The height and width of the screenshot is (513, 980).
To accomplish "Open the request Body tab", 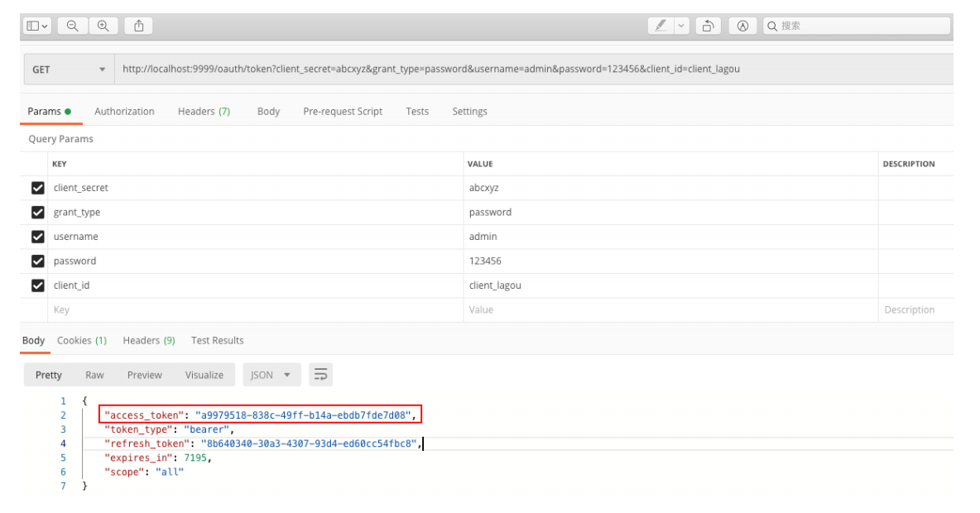I will pyautogui.click(x=268, y=111).
